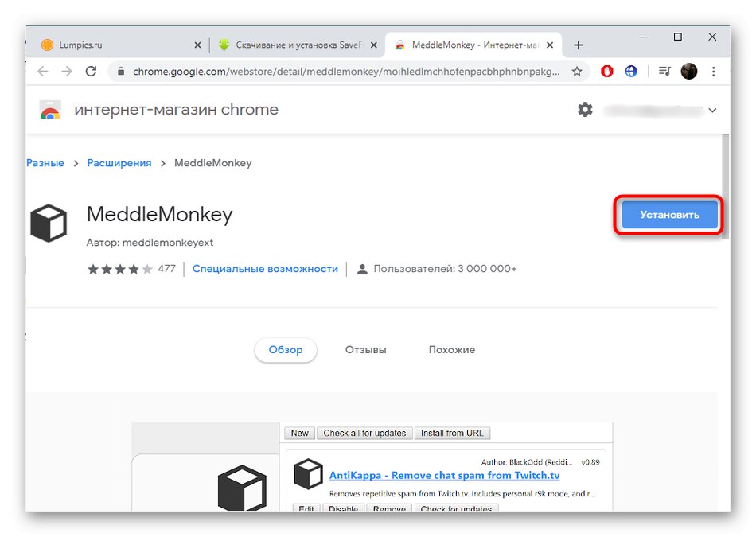Click the MeddleMonkey cube icon
756x537 pixels.
pos(49,224)
